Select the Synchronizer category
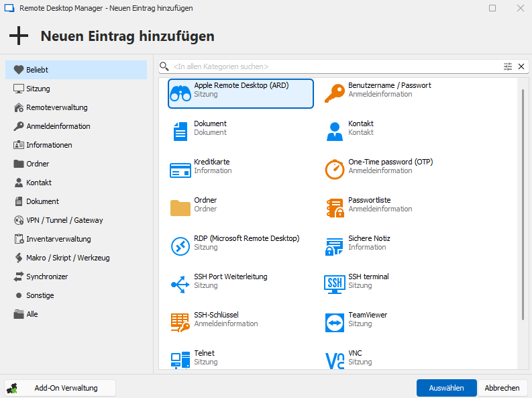Image resolution: width=532 pixels, height=398 pixels. pyautogui.click(x=76, y=277)
